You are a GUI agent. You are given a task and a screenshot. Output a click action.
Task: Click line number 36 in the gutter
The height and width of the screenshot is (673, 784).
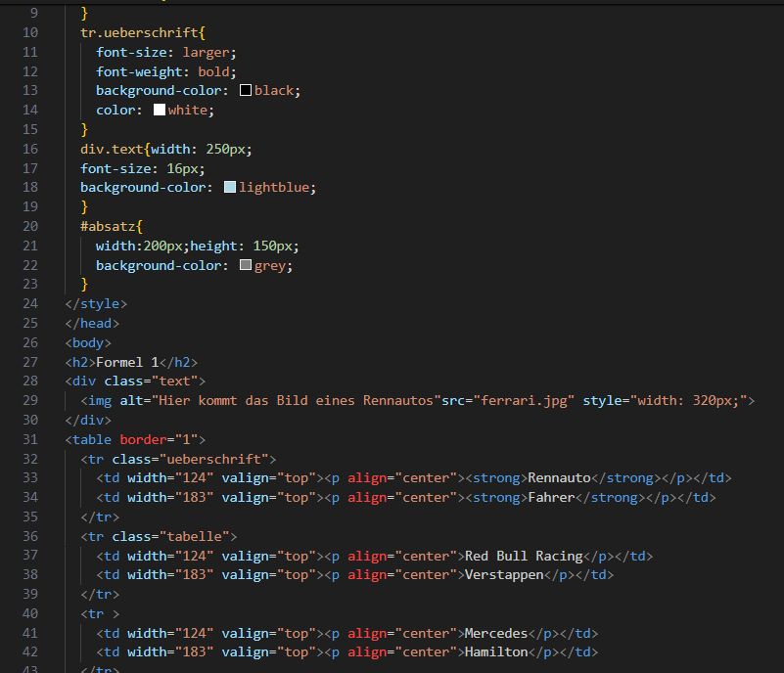click(28, 536)
